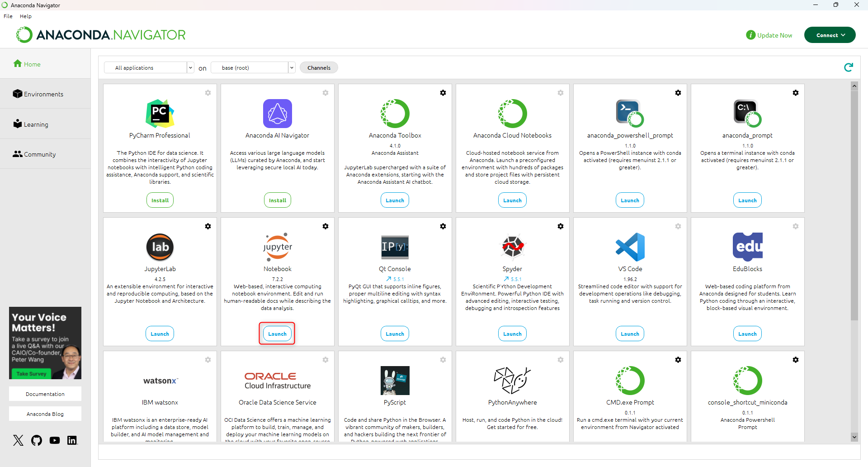868x467 pixels.
Task: Open the LinkedIn social link icon
Action: [72, 440]
